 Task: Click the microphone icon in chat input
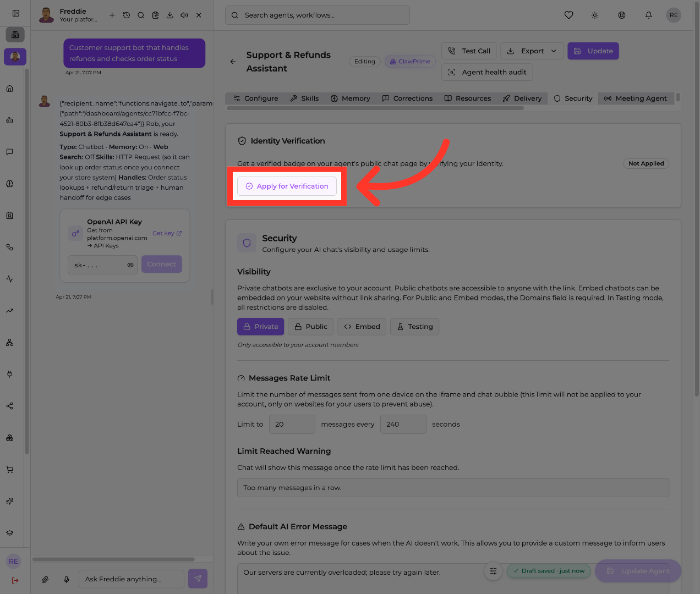coord(67,579)
